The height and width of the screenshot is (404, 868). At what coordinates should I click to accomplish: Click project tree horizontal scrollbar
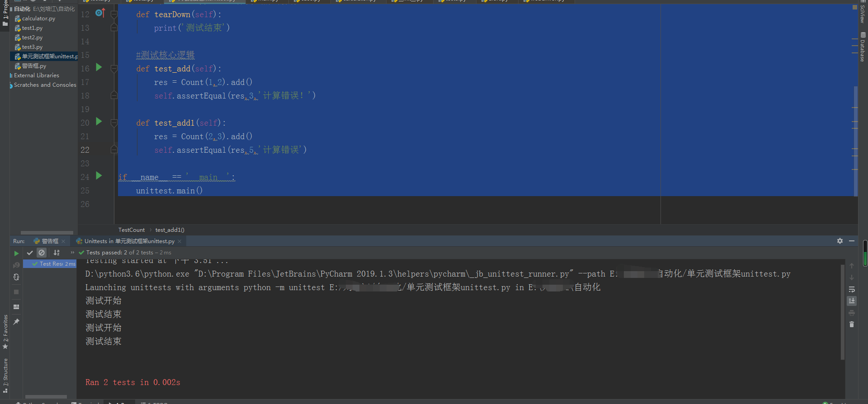(47, 233)
